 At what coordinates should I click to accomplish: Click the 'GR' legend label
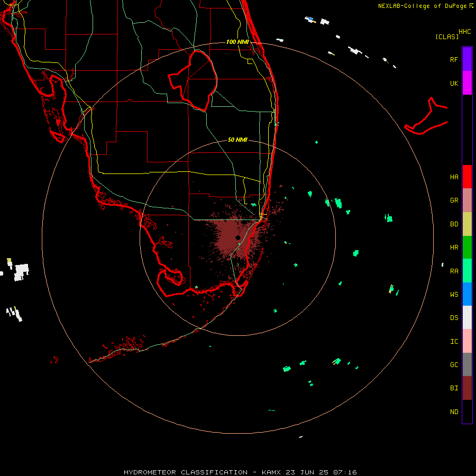454,200
